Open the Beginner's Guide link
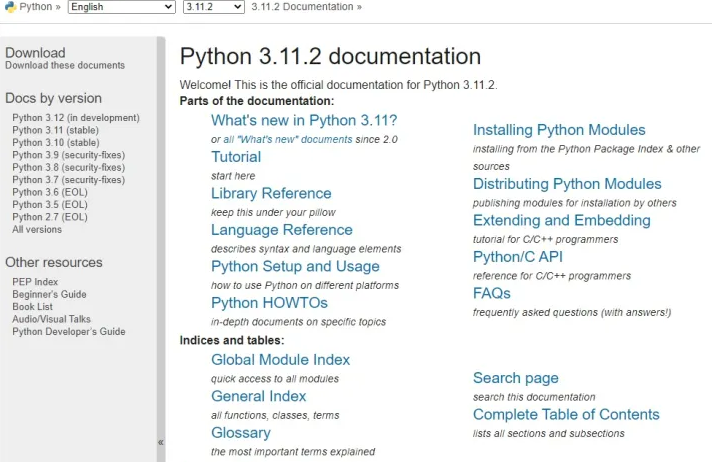The width and height of the screenshot is (712, 462). [x=49, y=294]
